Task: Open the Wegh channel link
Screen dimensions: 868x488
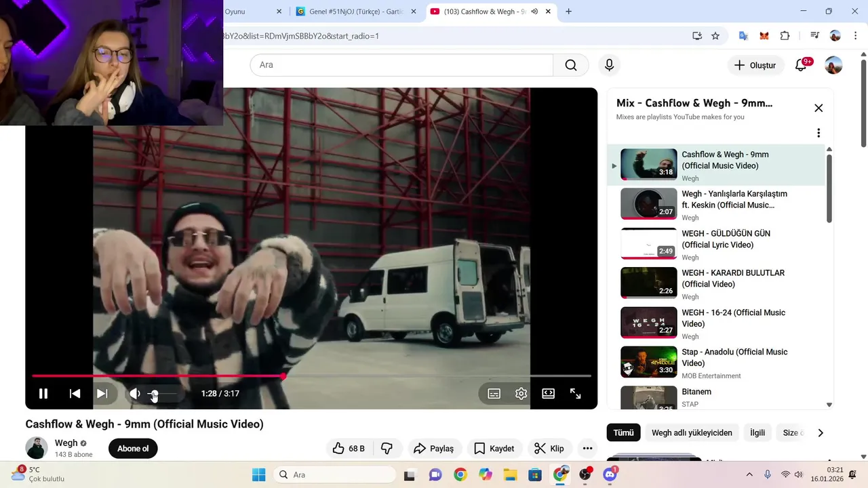Action: [x=66, y=443]
